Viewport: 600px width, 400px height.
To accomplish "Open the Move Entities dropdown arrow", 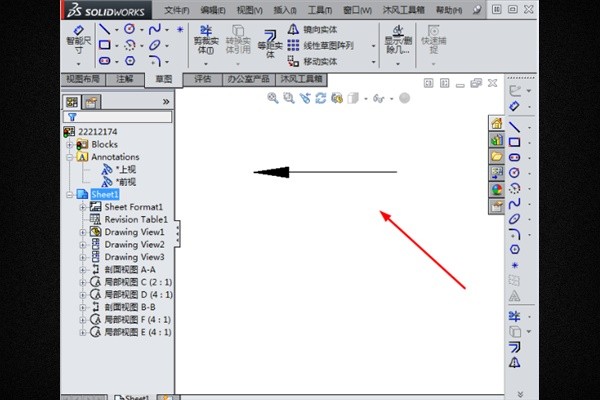I will click(373, 62).
